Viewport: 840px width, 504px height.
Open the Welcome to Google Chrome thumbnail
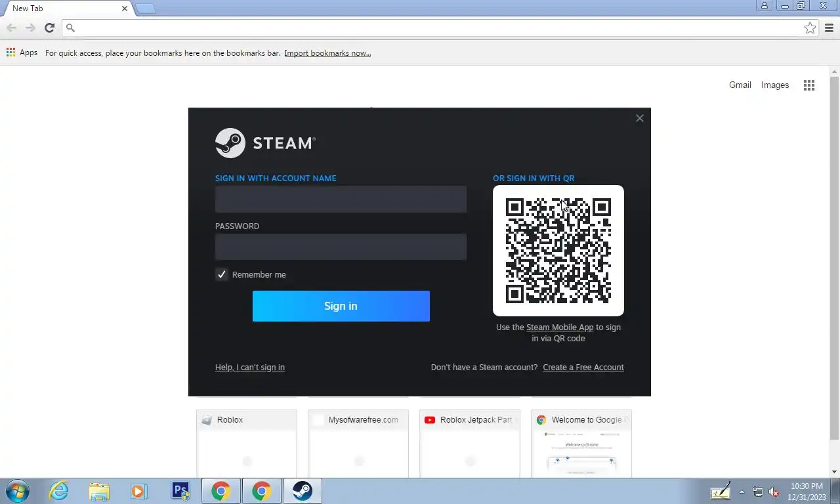click(581, 443)
